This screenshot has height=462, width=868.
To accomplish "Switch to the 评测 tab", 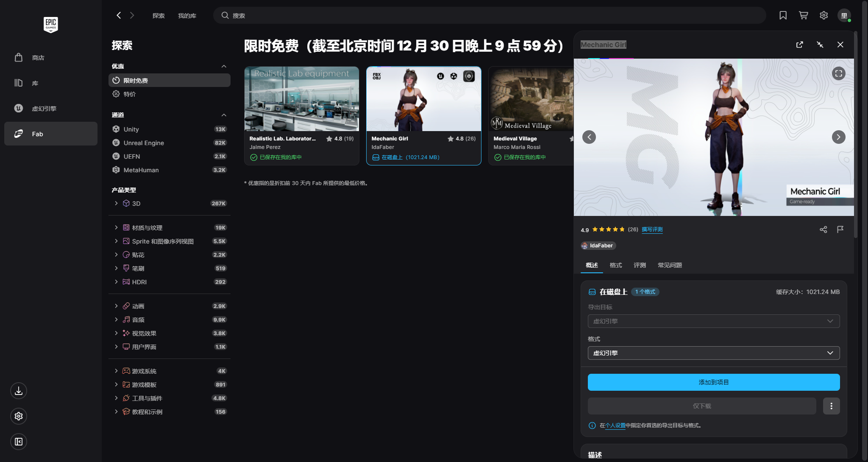I will click(640, 265).
